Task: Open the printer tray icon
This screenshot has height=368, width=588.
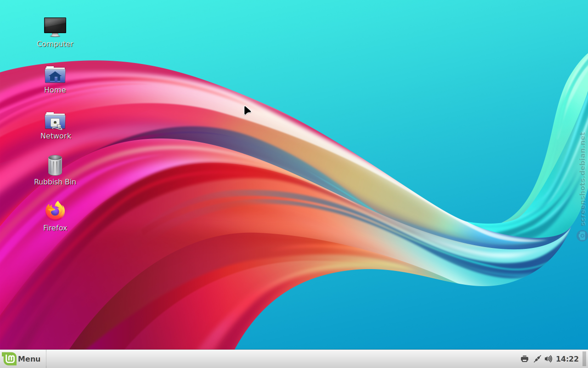Action: pyautogui.click(x=525, y=359)
